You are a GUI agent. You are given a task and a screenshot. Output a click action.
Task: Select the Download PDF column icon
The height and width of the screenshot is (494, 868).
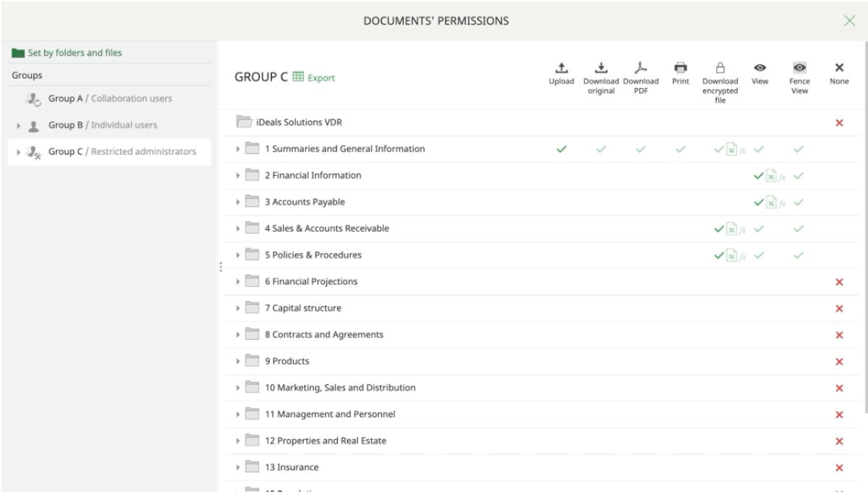tap(641, 68)
